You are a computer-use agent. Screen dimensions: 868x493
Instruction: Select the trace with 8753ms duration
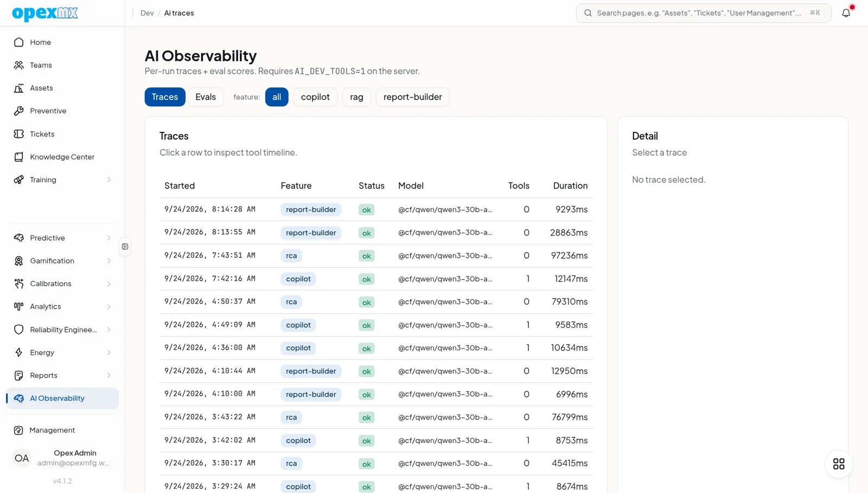click(376, 440)
